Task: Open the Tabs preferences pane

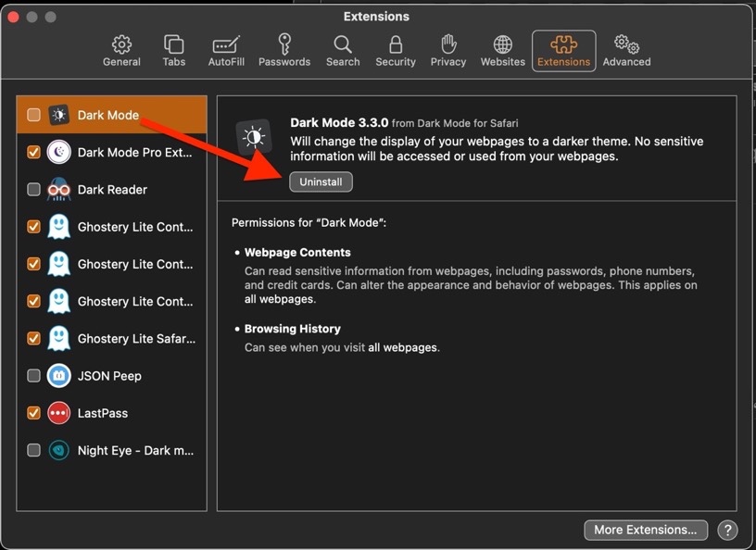Action: [x=173, y=51]
